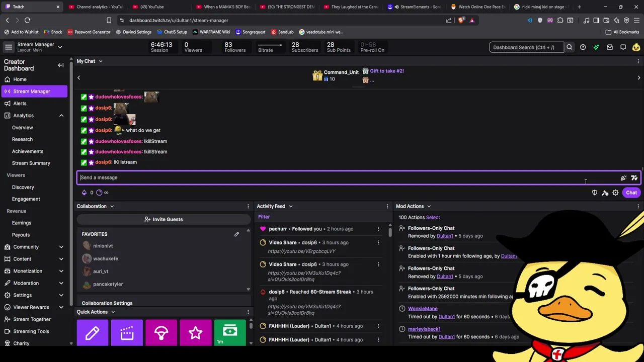Open the mod tools sword icon
The width and height of the screenshot is (644, 362).
(605, 193)
